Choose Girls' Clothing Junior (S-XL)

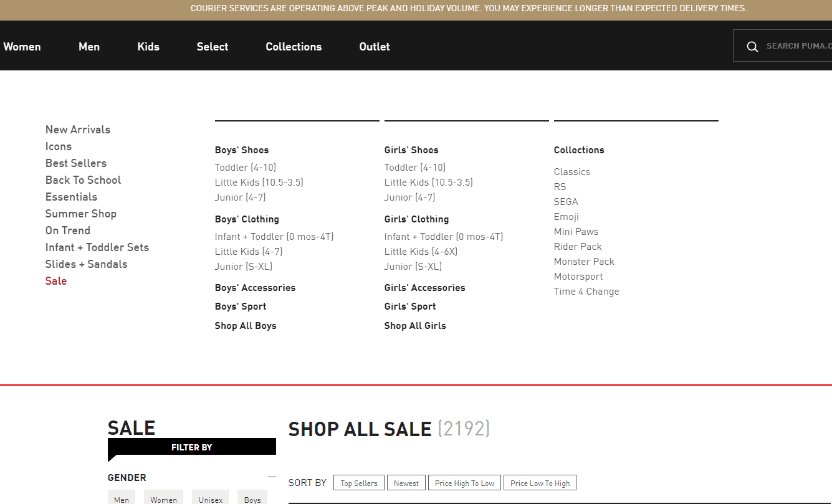(x=413, y=267)
